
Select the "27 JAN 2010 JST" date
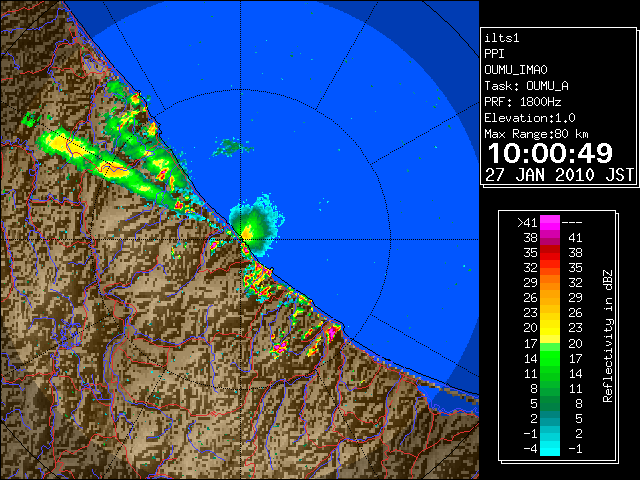pos(560,175)
